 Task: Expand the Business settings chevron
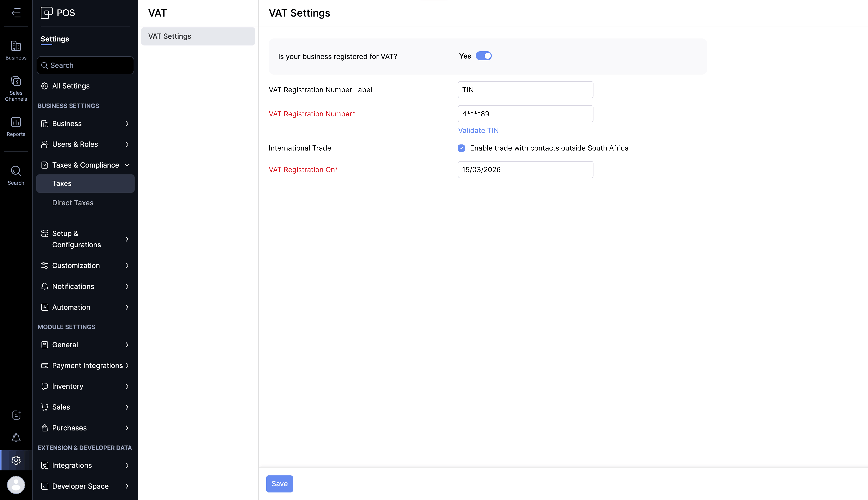[x=127, y=124]
